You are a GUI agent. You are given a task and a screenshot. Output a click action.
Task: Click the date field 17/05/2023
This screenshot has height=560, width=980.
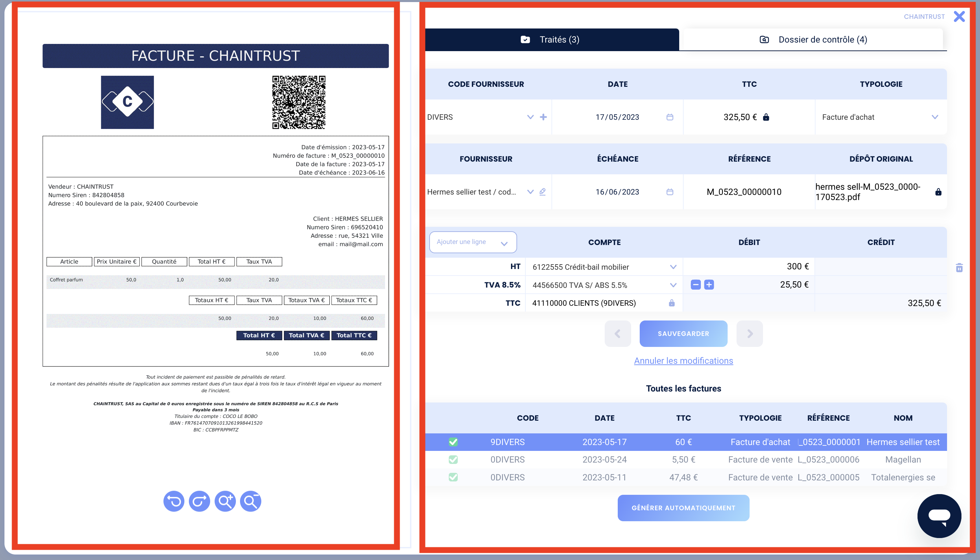[617, 117]
